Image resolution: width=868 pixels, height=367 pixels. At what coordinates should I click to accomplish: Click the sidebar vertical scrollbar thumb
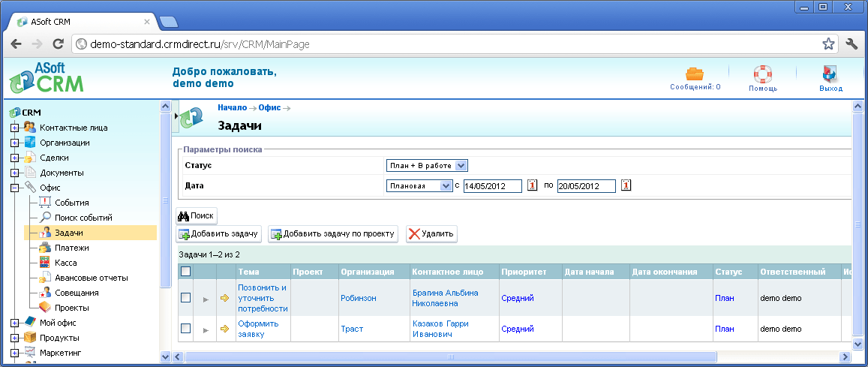pos(165,200)
